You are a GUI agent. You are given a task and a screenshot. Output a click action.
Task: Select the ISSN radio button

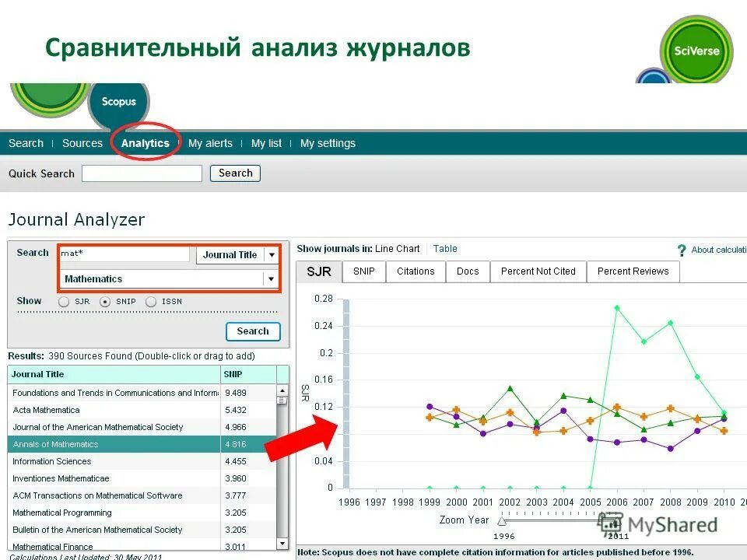pyautogui.click(x=150, y=302)
